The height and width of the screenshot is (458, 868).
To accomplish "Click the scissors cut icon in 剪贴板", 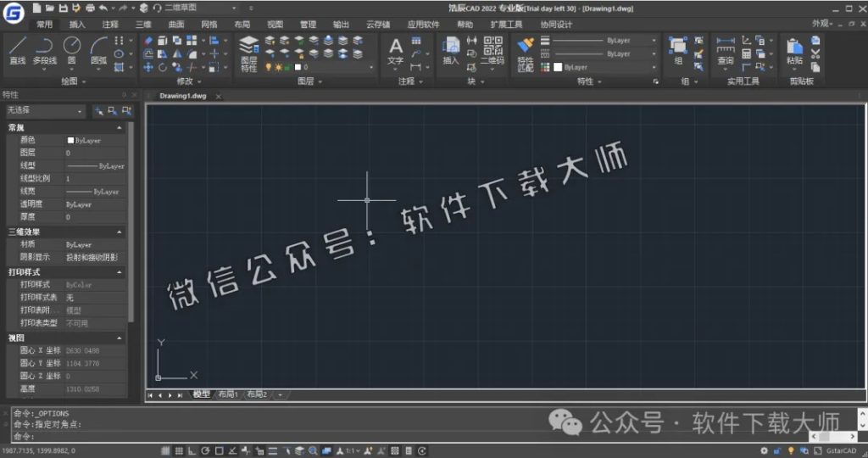I will (815, 53).
